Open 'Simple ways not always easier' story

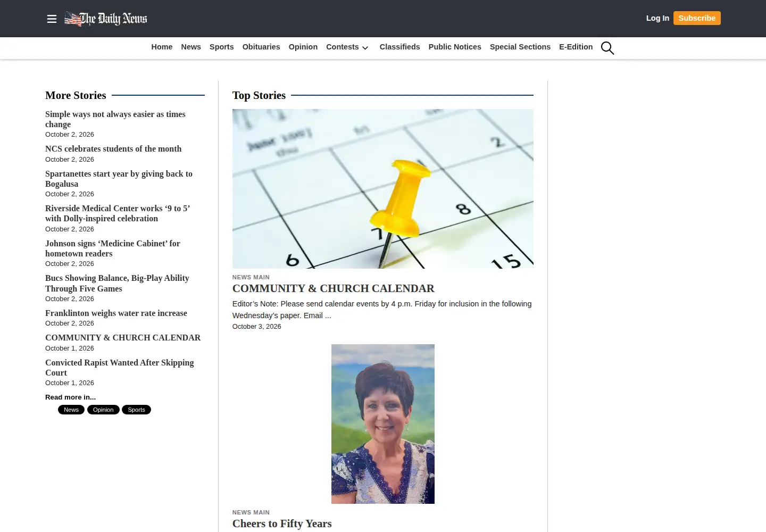115,119
